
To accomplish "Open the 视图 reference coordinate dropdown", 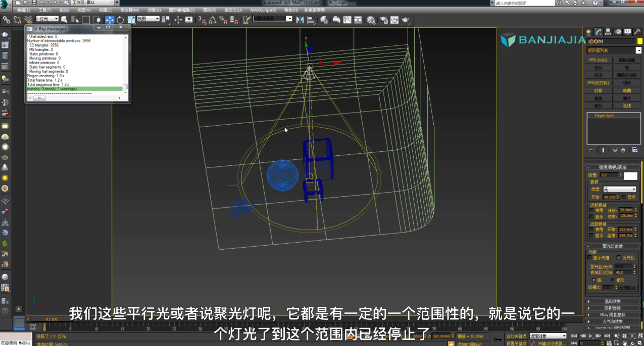I will 148,19.
